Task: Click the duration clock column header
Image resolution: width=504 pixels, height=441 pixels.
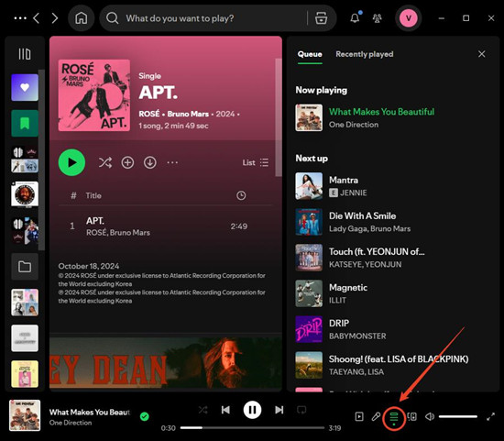Action: tap(241, 195)
